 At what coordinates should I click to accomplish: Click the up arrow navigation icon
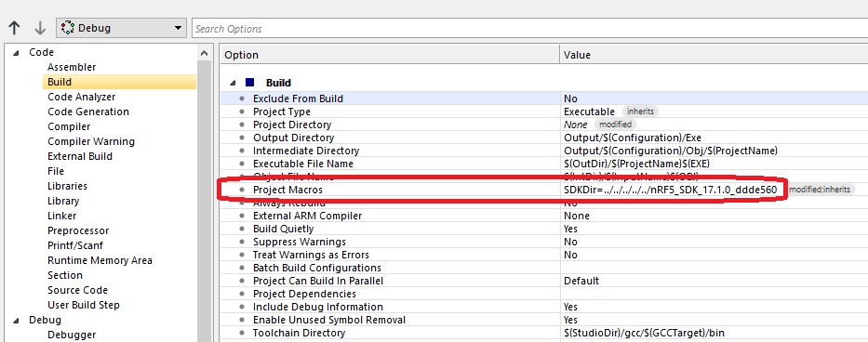click(14, 28)
